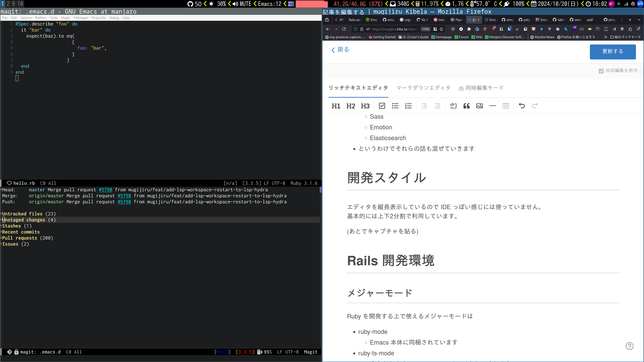Viewport: 644px width, 362px height.
Task: Click the undo arrow in the editor
Action: [x=521, y=106]
